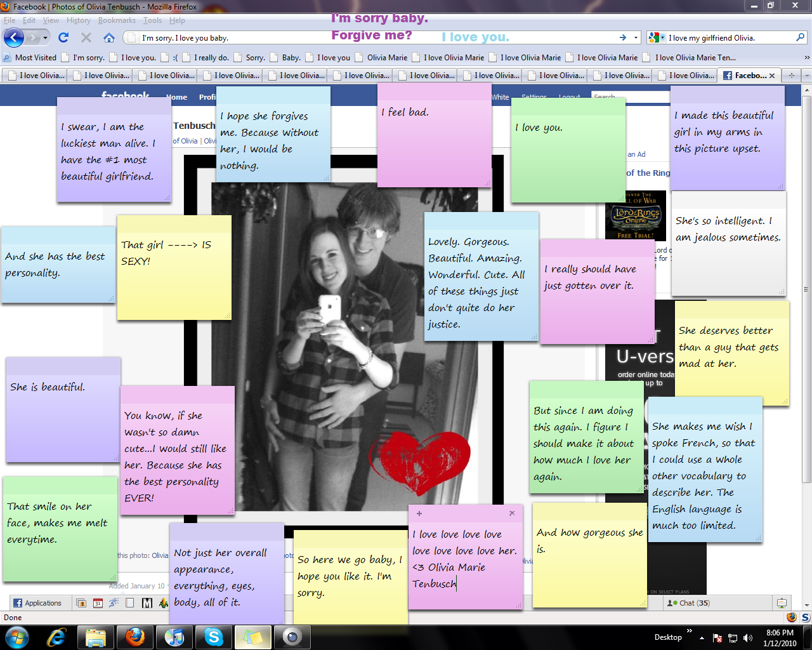Open Skype from the taskbar
This screenshot has height=650, width=812.
tap(214, 637)
